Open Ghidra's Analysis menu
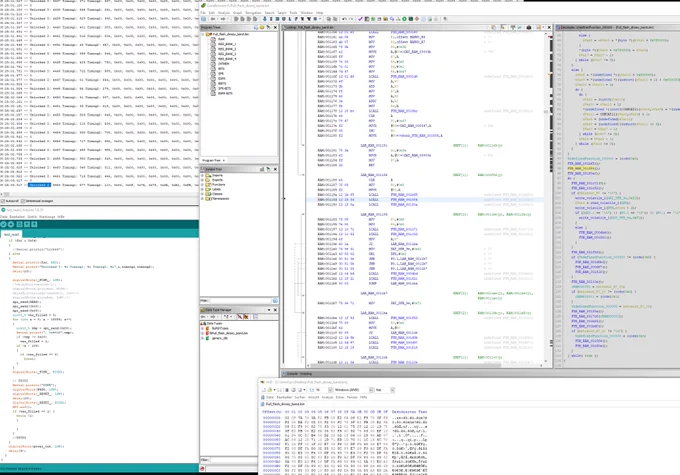Image resolution: width=680 pixels, height=475 pixels. [x=224, y=13]
